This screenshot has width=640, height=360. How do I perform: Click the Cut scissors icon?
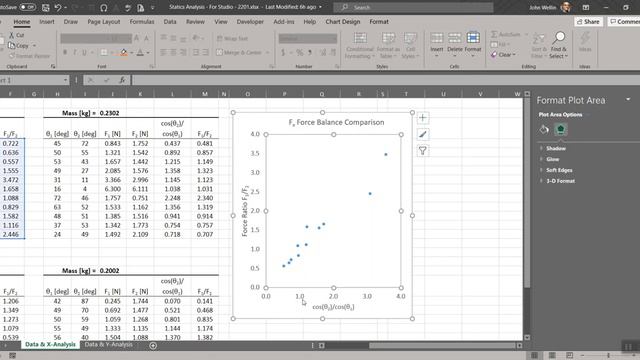click(x=11, y=36)
